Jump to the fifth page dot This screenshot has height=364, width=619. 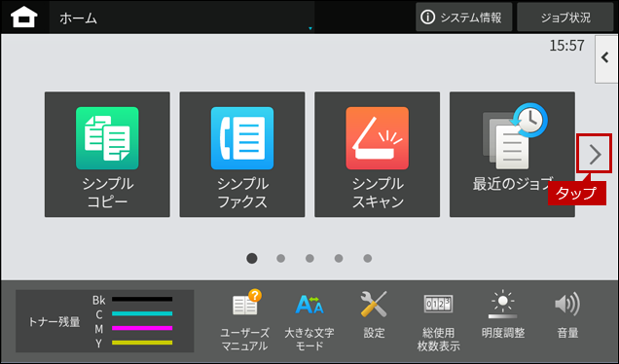(368, 258)
